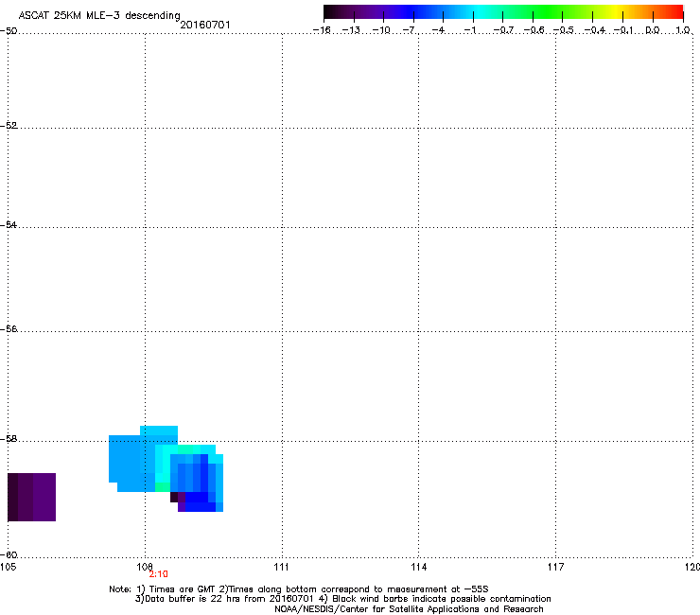Click the red time stamp '2:10'
700x615 pixels.
159,574
